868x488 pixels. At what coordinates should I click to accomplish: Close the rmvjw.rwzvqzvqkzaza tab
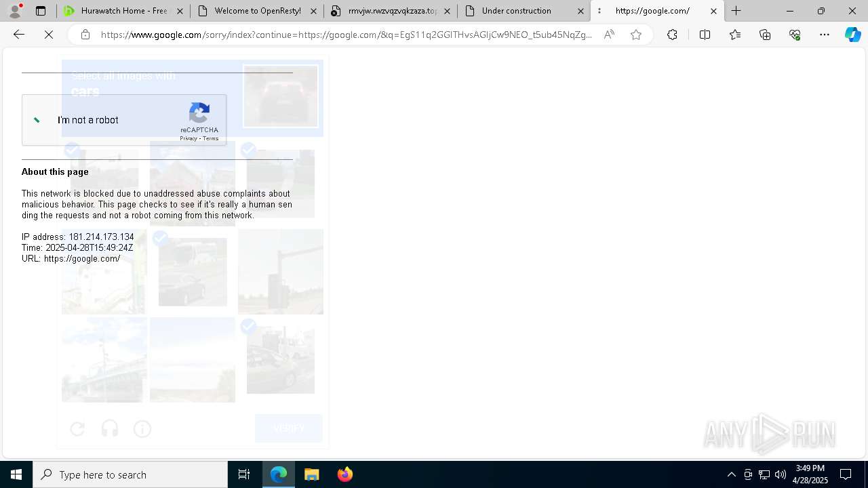coord(447,11)
